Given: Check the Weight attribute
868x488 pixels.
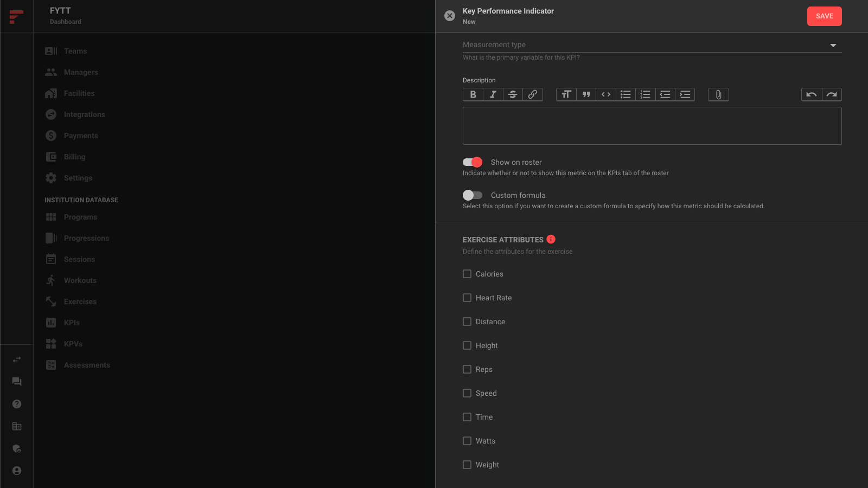Looking at the screenshot, I should coord(467,465).
